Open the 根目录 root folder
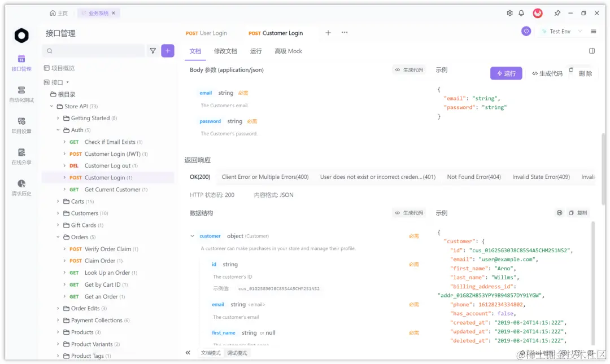610x364 pixels. (x=63, y=94)
